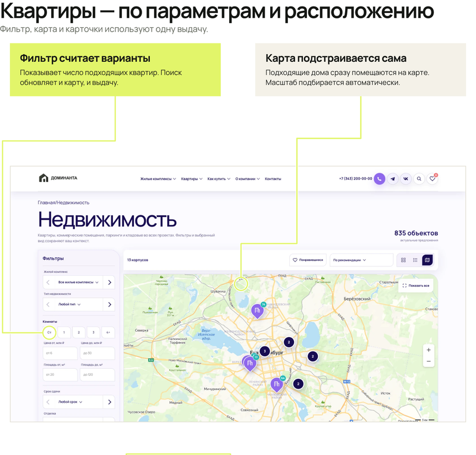
Task: Focus the Цена до price field
Action: (x=98, y=353)
